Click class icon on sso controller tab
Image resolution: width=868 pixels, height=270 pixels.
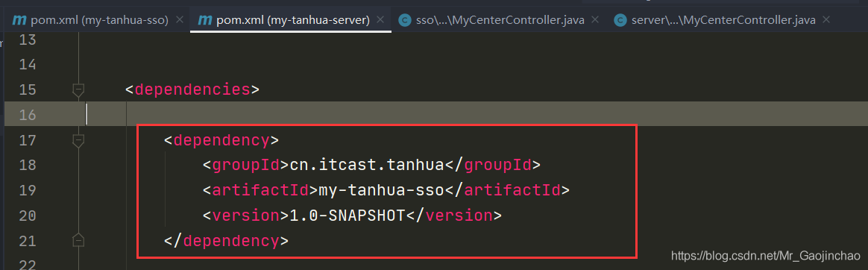(x=405, y=20)
